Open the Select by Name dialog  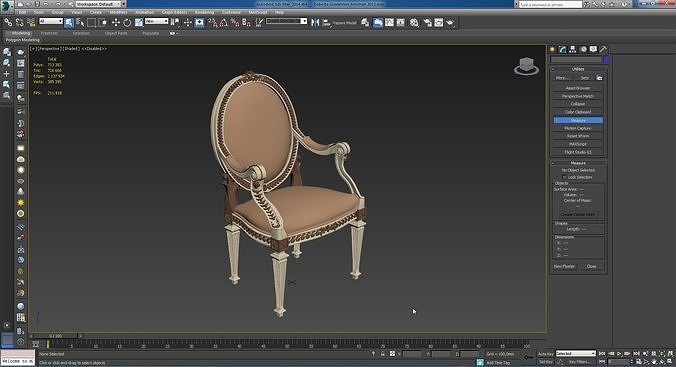click(80, 22)
